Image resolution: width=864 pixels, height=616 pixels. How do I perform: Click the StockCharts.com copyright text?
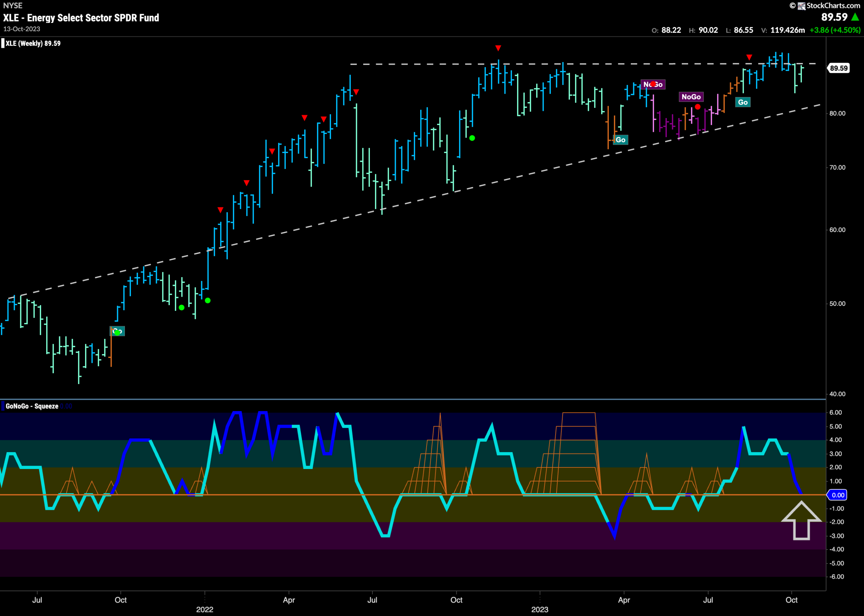coord(825,6)
